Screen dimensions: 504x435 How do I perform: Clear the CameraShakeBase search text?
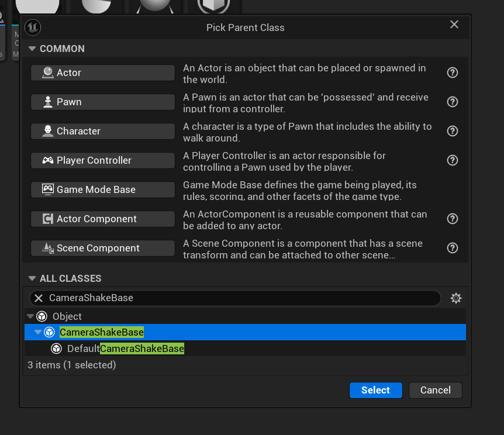pos(39,298)
